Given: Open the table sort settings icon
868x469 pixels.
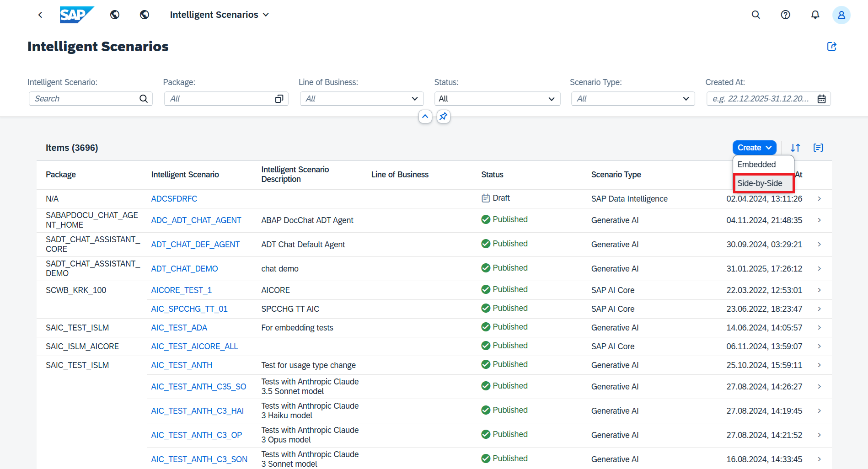Looking at the screenshot, I should (x=796, y=148).
